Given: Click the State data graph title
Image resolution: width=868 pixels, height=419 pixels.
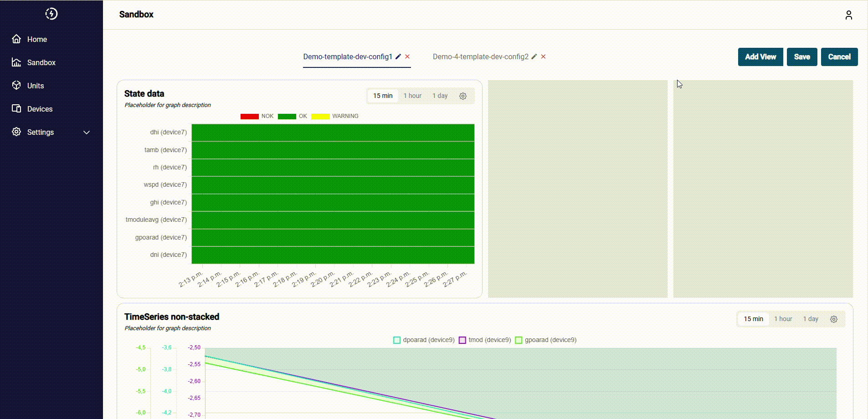Looking at the screenshot, I should pyautogui.click(x=144, y=93).
